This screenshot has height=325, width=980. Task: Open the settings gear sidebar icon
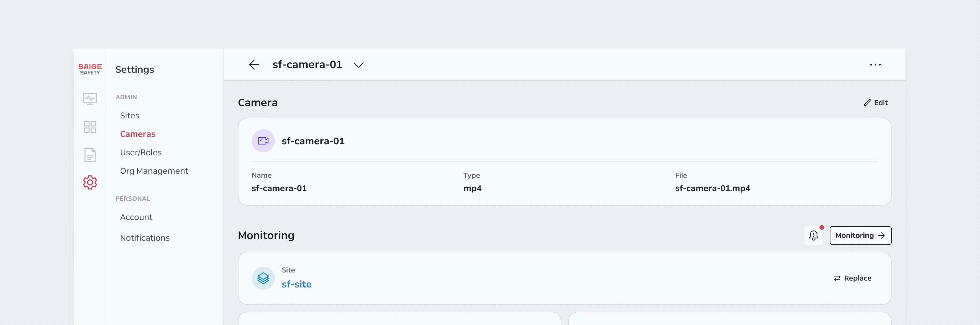(90, 182)
